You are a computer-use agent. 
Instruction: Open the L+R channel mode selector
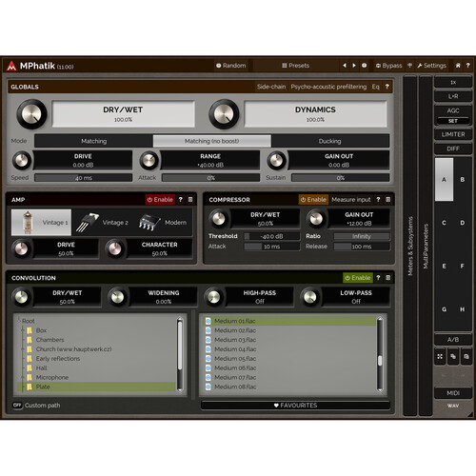pyautogui.click(x=453, y=96)
